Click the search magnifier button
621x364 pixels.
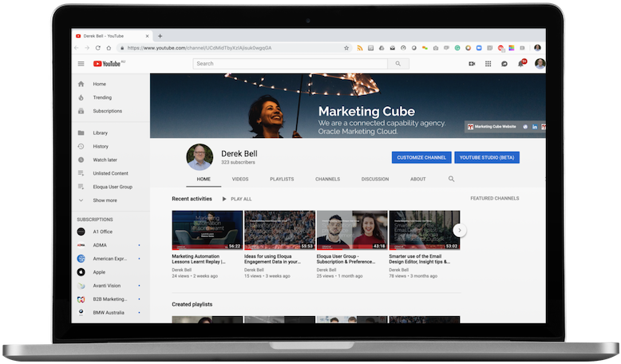click(x=398, y=64)
